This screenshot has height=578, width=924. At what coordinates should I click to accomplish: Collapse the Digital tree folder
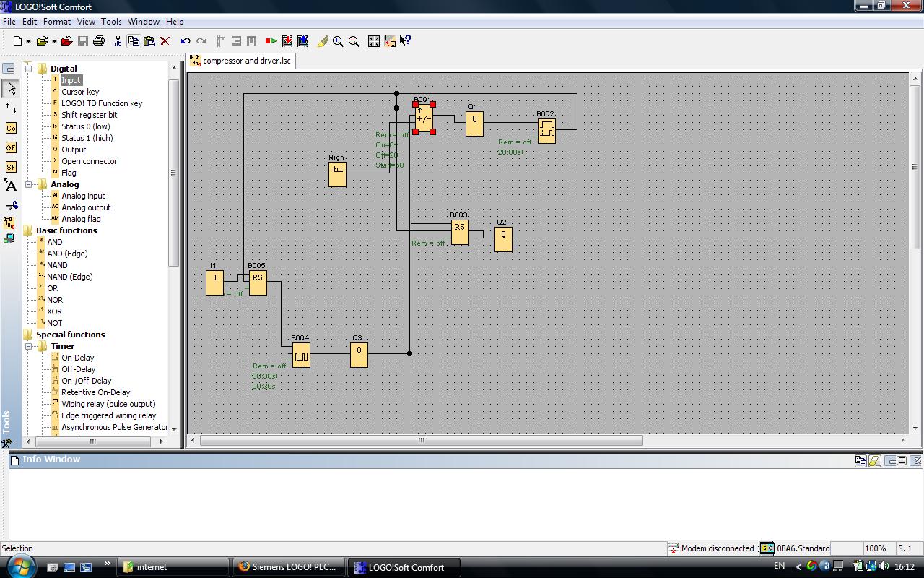click(29, 69)
